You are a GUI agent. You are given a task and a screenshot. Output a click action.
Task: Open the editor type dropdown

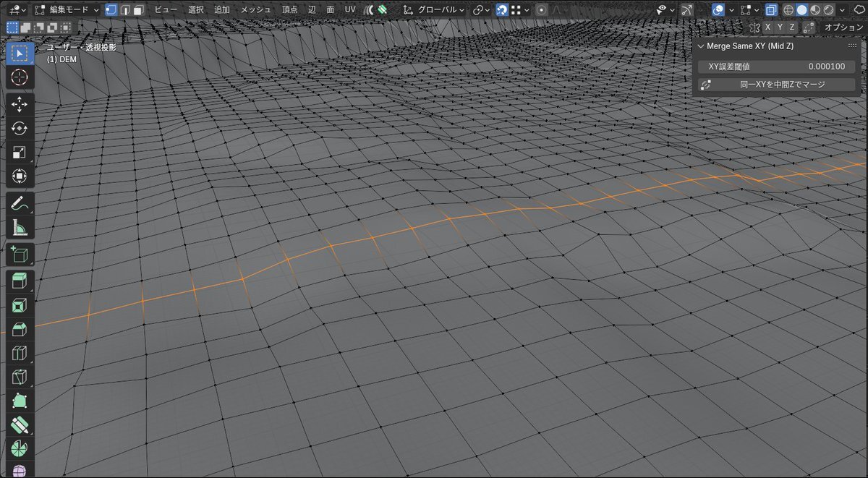point(17,10)
